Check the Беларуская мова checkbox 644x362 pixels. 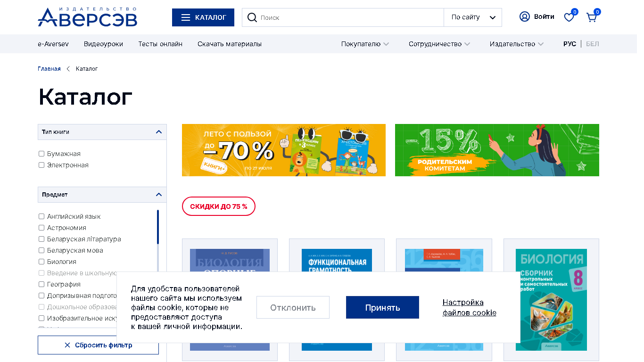coord(41,250)
